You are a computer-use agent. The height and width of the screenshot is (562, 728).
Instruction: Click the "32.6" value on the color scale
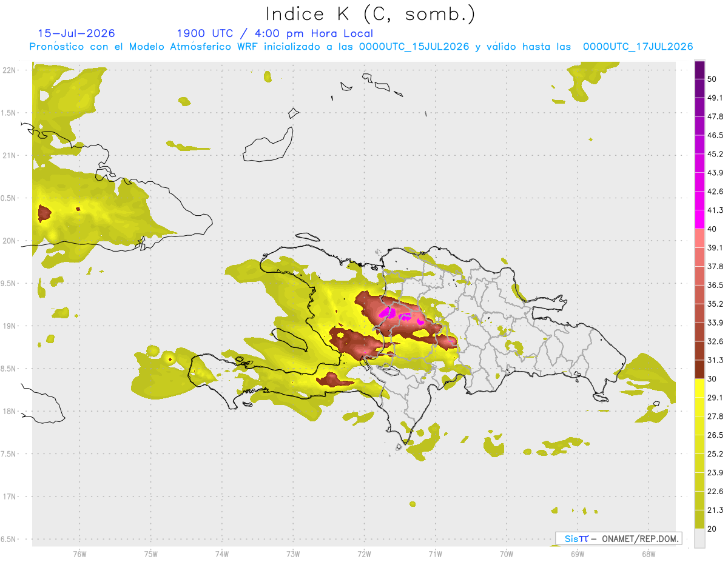click(715, 341)
